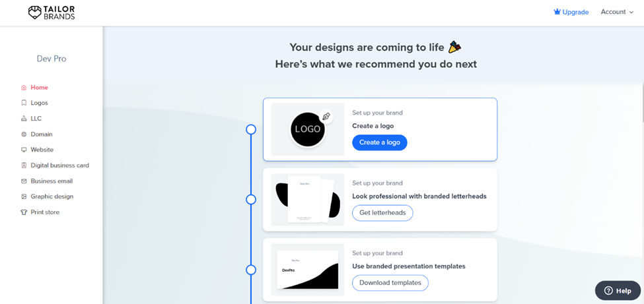The image size is (644, 304).
Task: Click the Domain globe icon
Action: pyautogui.click(x=24, y=134)
